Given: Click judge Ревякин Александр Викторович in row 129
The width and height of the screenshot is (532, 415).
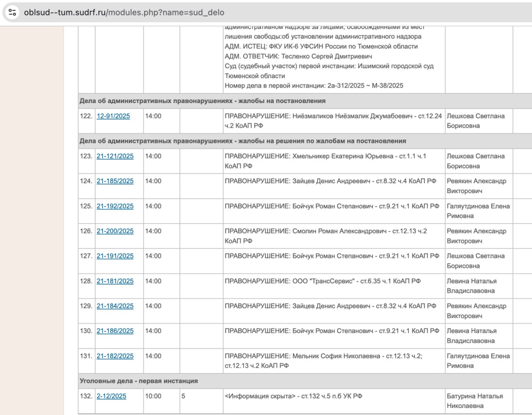Looking at the screenshot, I should (476, 311).
